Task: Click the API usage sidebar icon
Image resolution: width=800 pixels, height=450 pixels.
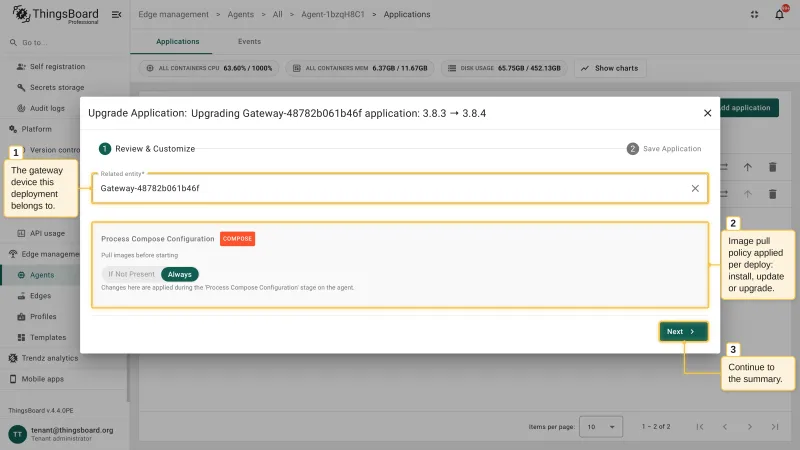Action: coord(21,233)
